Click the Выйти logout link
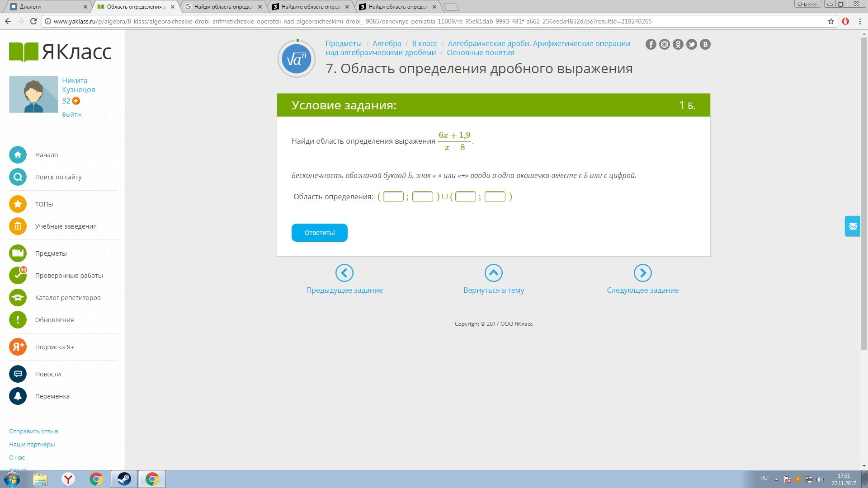This screenshot has width=868, height=488. [x=71, y=115]
